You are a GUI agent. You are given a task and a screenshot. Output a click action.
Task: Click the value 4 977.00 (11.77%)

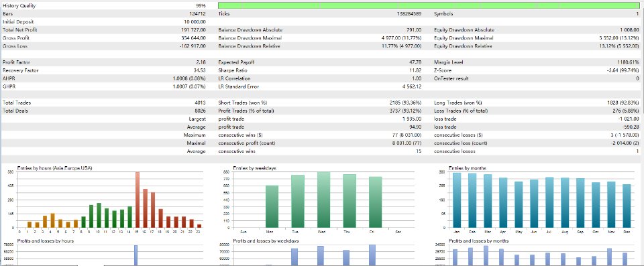(402, 38)
